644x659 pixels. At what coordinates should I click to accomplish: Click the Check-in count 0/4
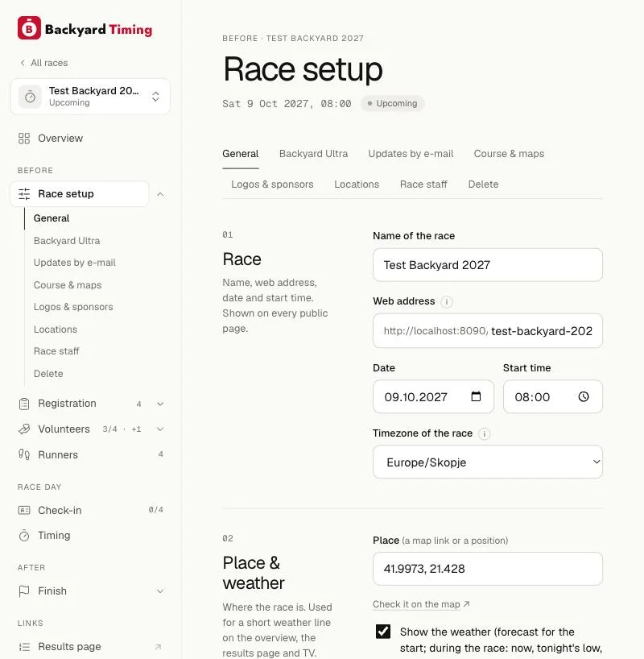(x=155, y=510)
